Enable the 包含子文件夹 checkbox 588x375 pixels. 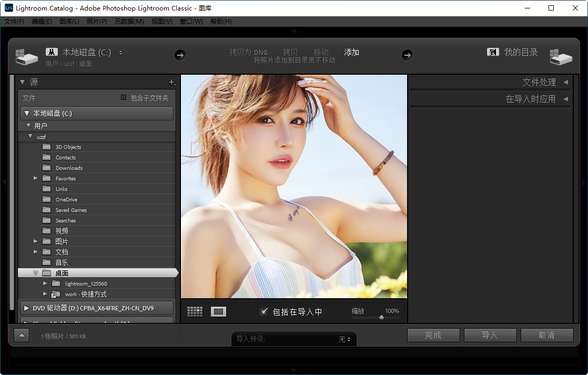pos(124,97)
